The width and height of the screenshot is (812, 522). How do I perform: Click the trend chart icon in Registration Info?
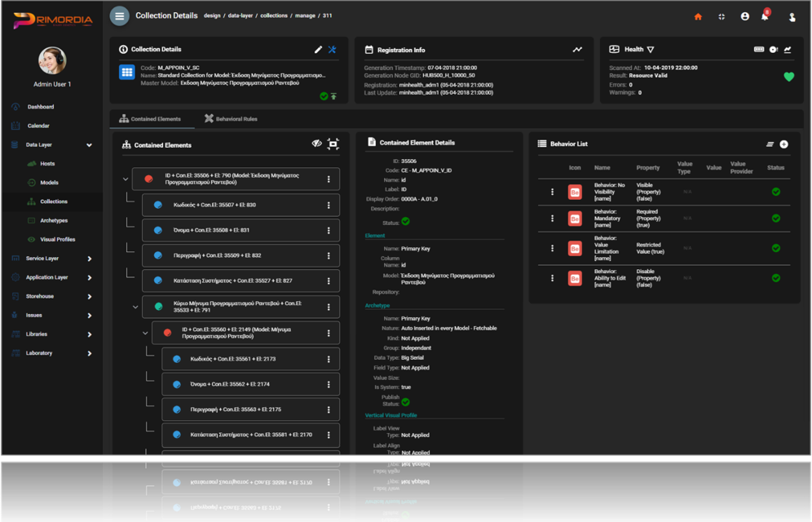[x=577, y=50]
